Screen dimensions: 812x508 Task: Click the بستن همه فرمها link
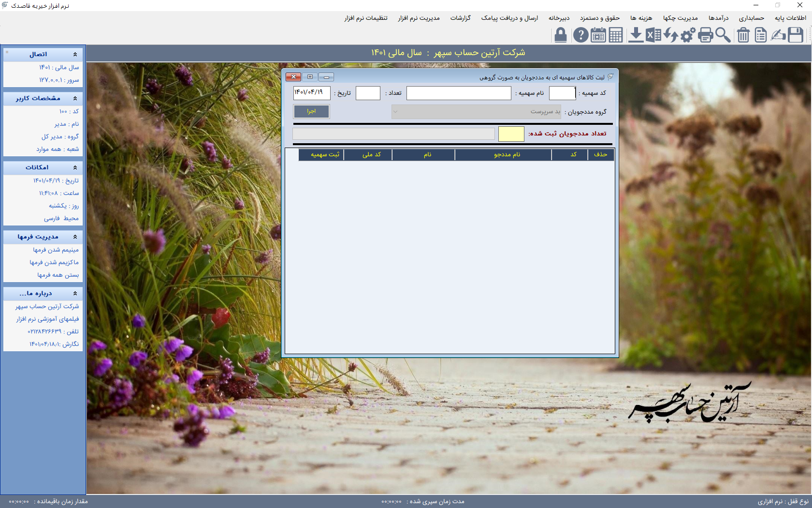(x=58, y=275)
